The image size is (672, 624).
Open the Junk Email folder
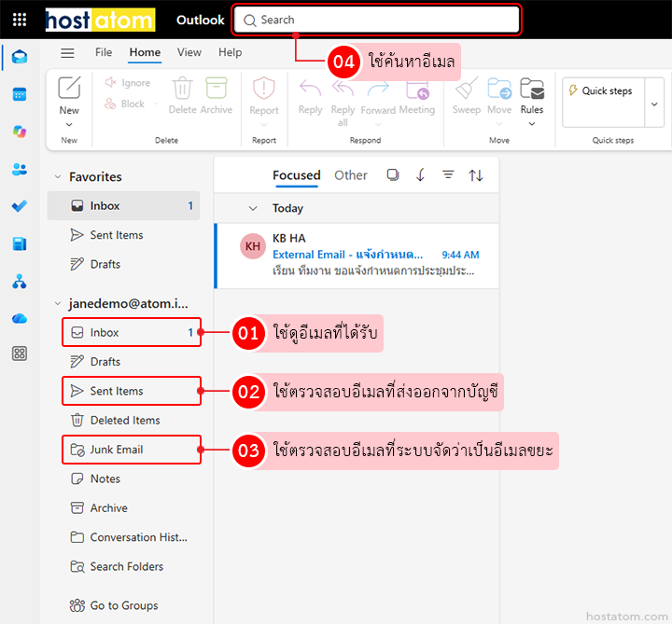point(132,450)
